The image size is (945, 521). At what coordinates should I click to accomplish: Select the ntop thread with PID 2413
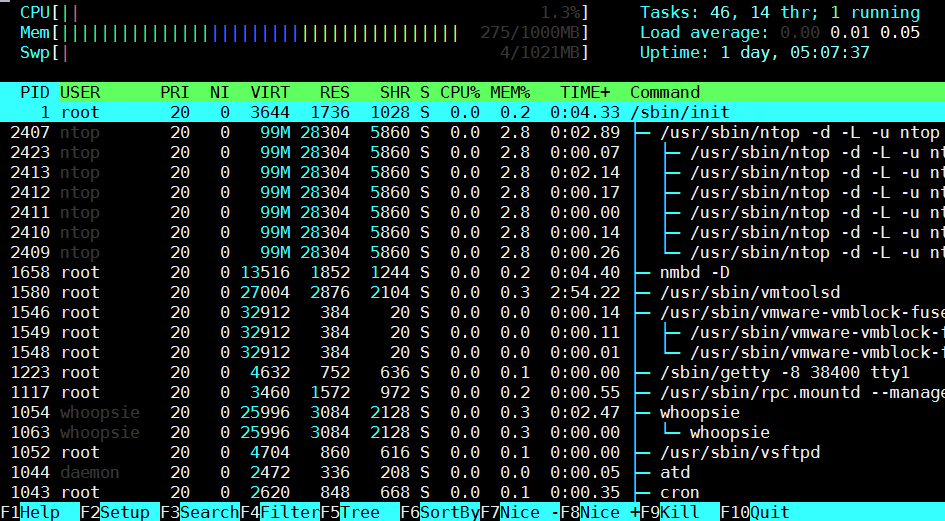472,172
